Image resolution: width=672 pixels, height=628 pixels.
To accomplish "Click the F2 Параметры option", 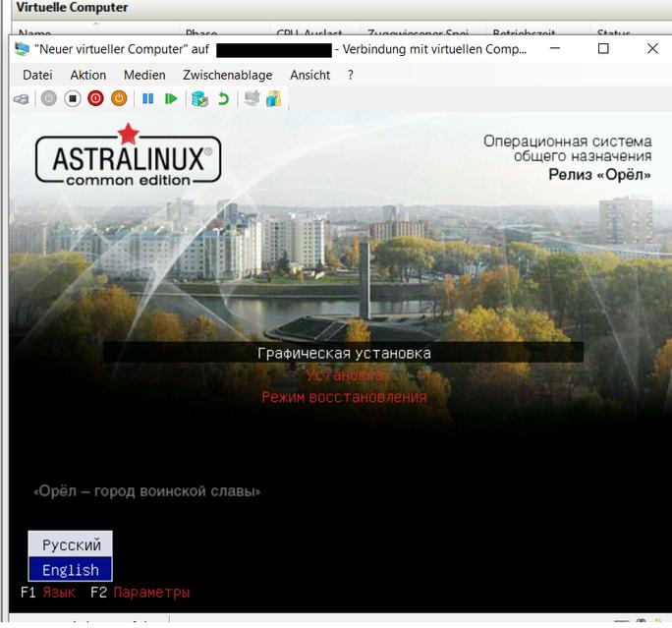I will (140, 593).
